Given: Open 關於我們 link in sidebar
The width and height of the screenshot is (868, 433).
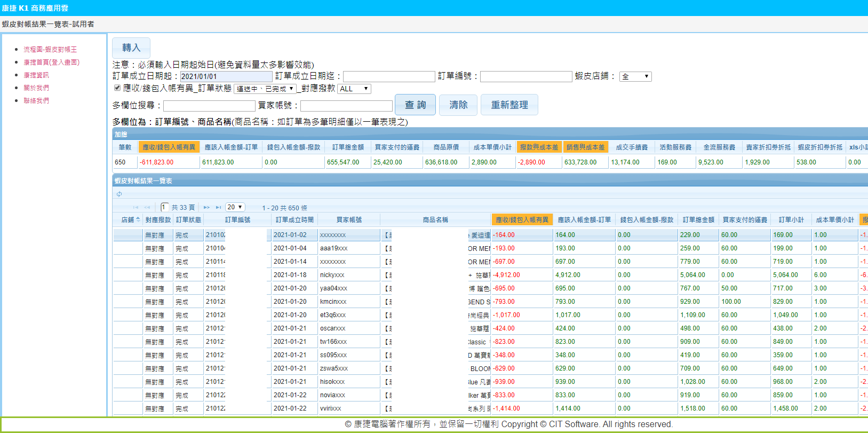Looking at the screenshot, I should (36, 88).
